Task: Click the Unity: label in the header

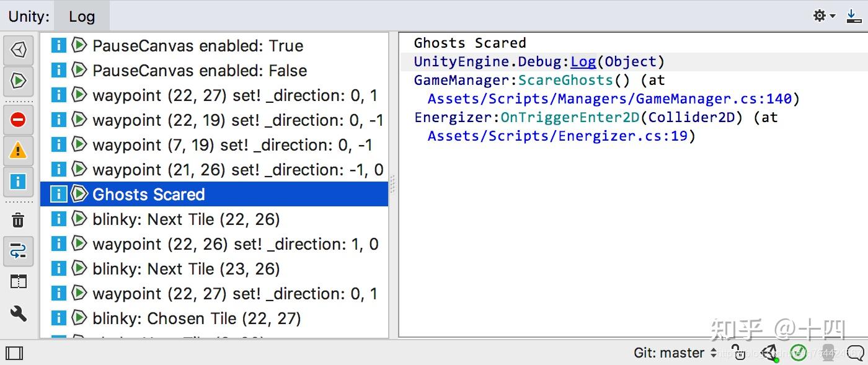Action: pyautogui.click(x=28, y=16)
